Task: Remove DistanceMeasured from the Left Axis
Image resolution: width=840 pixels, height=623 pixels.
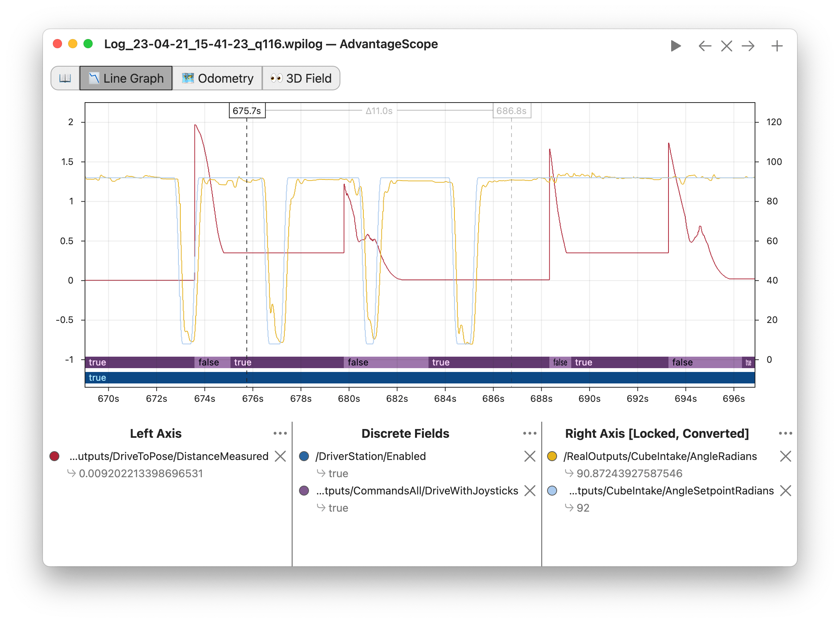Action: 281,456
